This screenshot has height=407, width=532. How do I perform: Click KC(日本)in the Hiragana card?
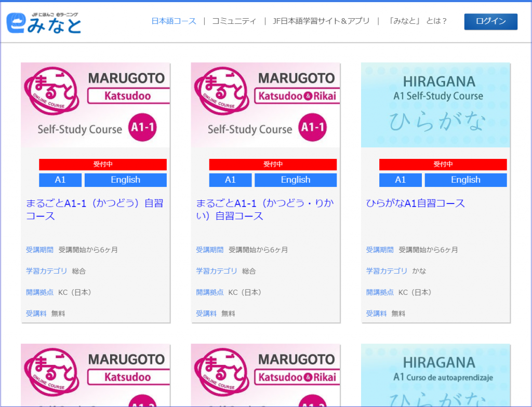click(x=415, y=292)
